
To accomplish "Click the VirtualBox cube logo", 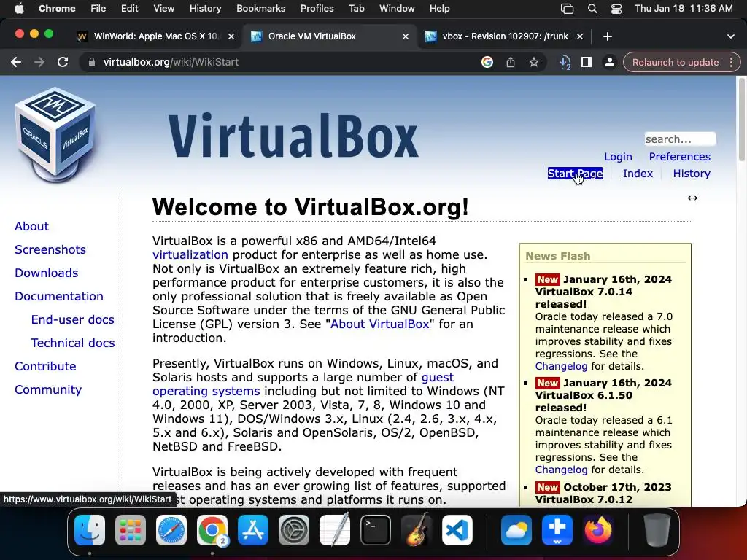I will tap(55, 134).
